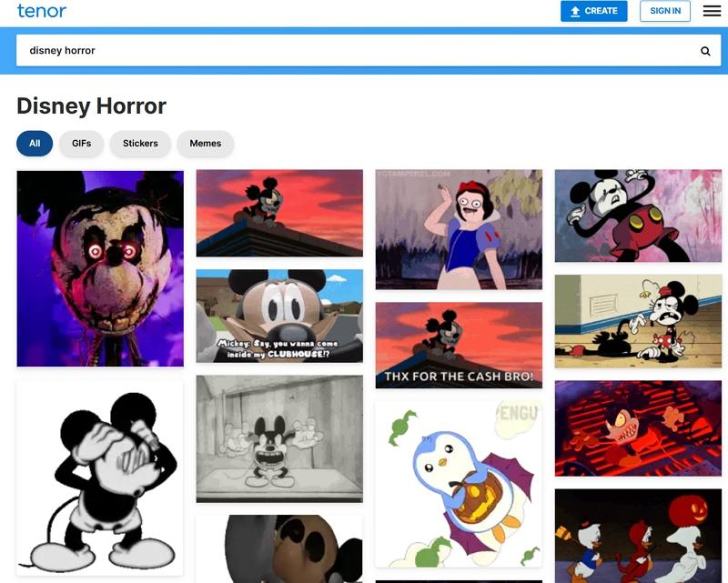
Task: Open the 3D hollow-eyed Mickey GIF
Action: 279,548
